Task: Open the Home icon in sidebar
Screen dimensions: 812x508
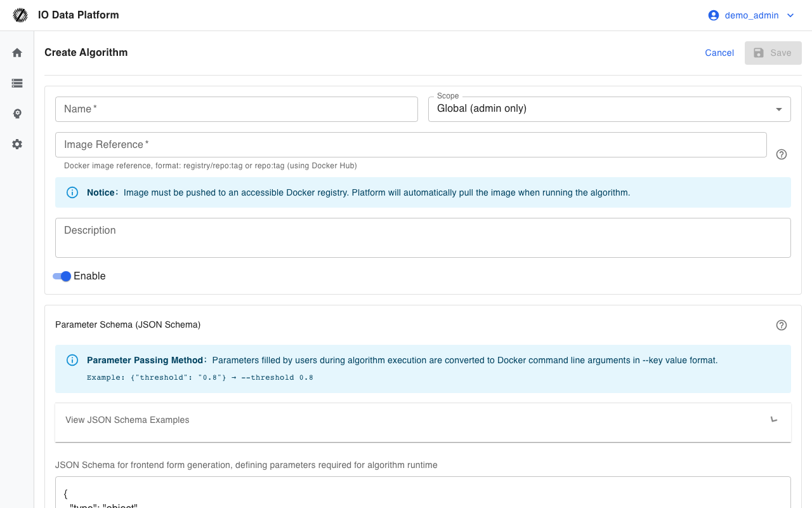Action: click(17, 53)
